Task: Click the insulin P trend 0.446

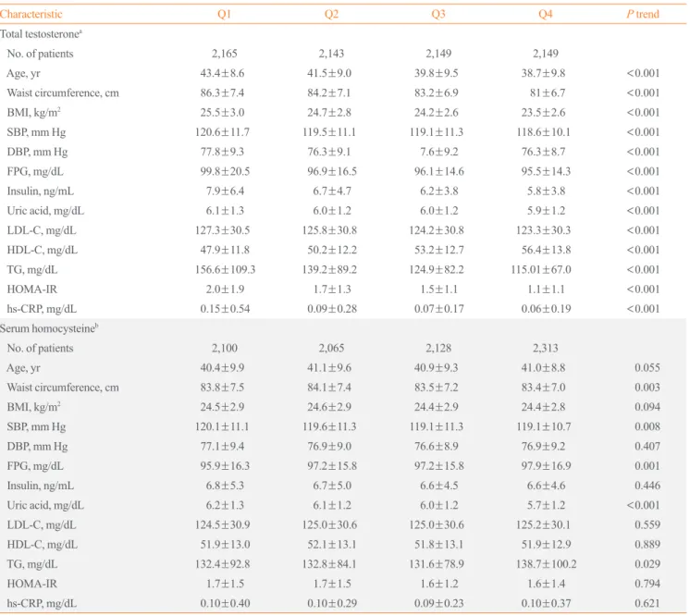Action: [x=647, y=486]
